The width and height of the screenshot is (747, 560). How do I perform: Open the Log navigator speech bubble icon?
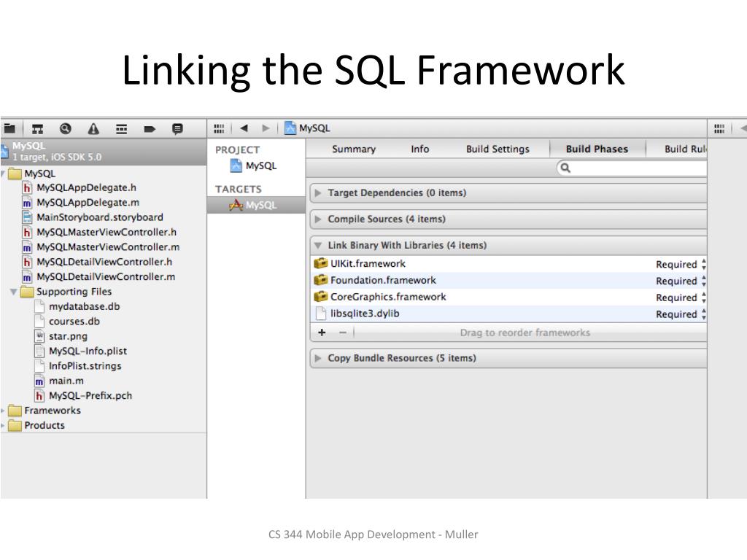pos(177,129)
